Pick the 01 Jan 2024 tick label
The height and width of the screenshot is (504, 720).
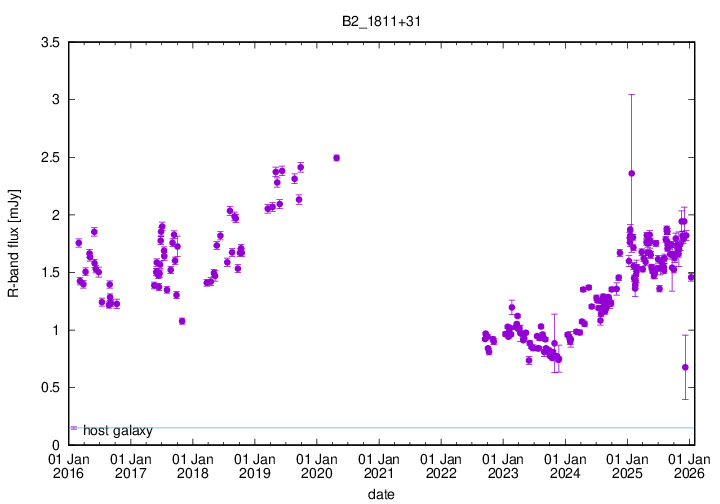pyautogui.click(x=565, y=466)
